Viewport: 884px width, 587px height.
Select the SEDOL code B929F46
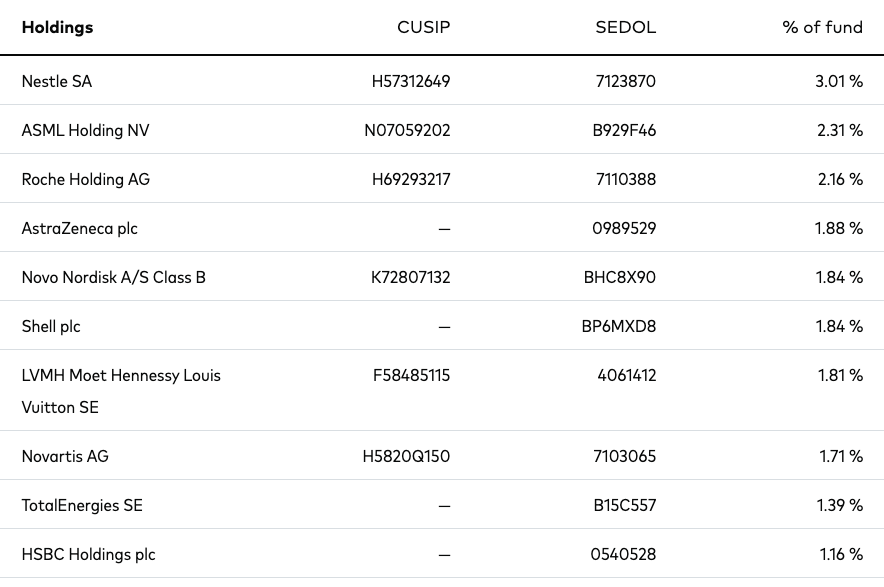[624, 130]
